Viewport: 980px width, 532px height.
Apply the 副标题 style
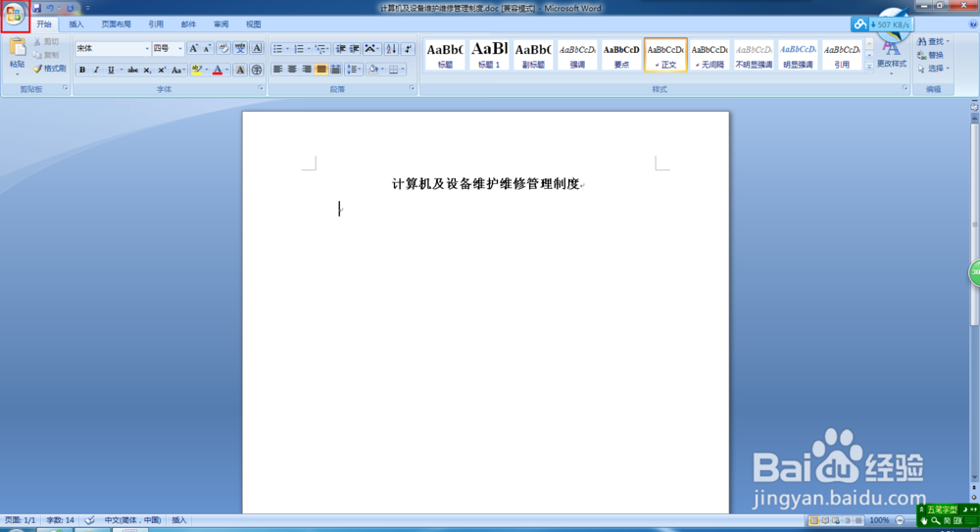click(x=533, y=55)
